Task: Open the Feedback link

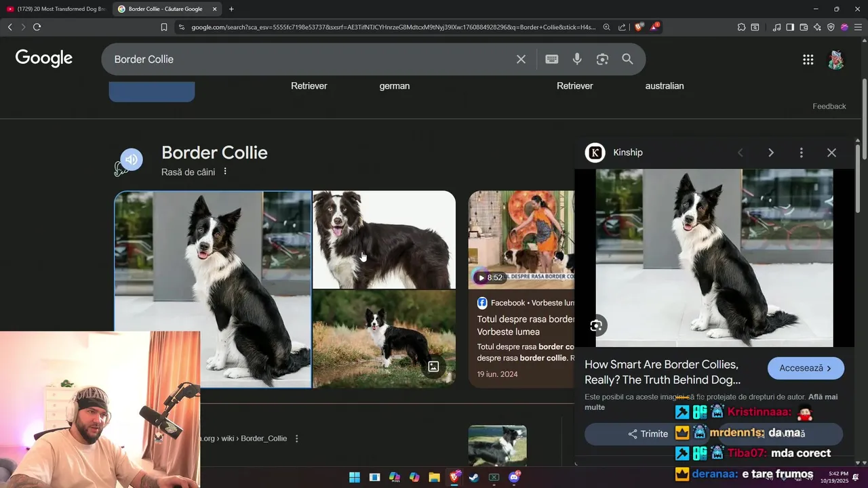Action: coord(829,106)
